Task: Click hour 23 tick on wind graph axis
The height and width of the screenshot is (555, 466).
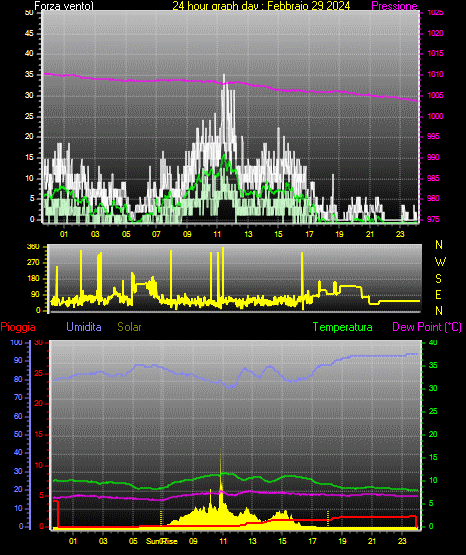Action: pos(400,234)
